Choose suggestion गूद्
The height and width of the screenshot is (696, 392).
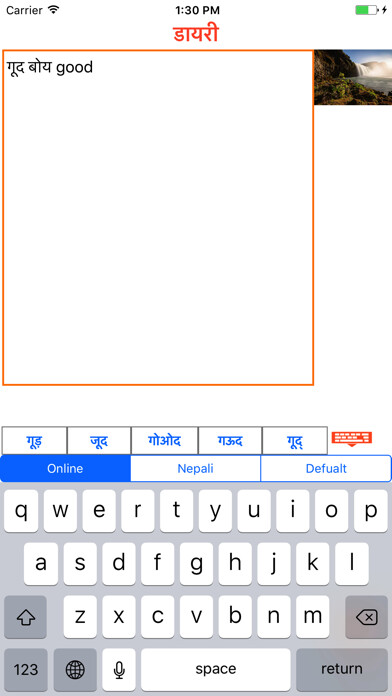[295, 441]
